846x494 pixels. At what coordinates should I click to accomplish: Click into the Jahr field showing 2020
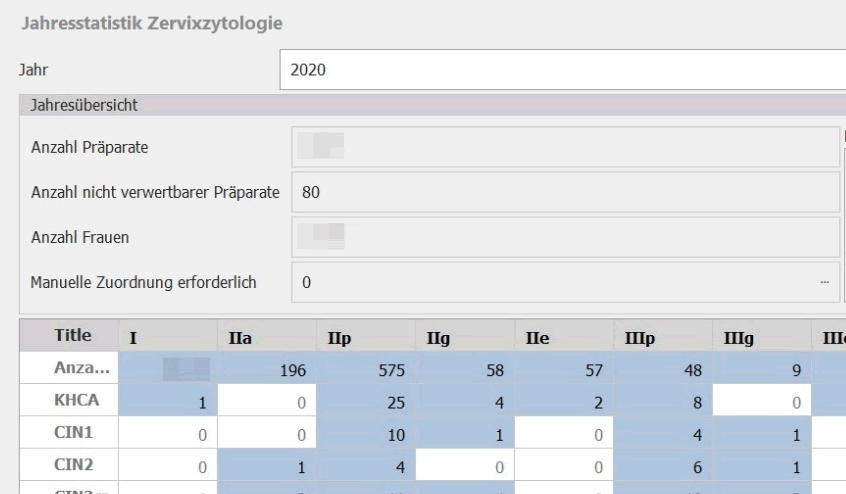[x=560, y=72]
